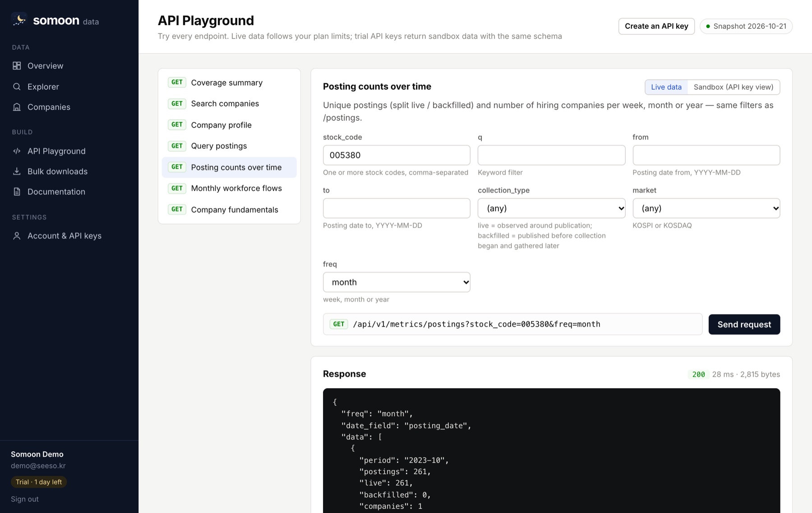Click the request URL path box

tap(512, 324)
